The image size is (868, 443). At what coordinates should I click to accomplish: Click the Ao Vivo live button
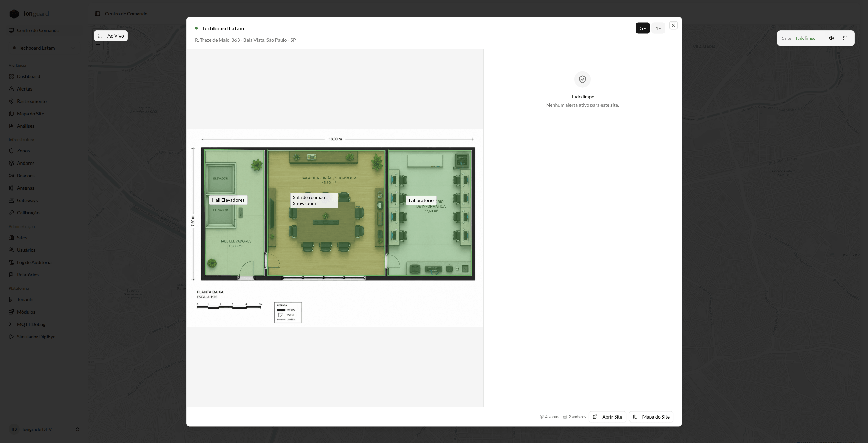pos(111,36)
